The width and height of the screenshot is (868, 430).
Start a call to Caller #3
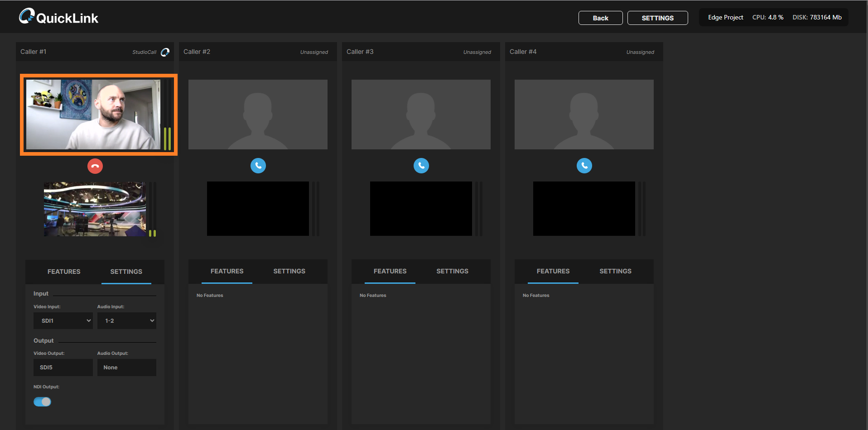coord(421,166)
